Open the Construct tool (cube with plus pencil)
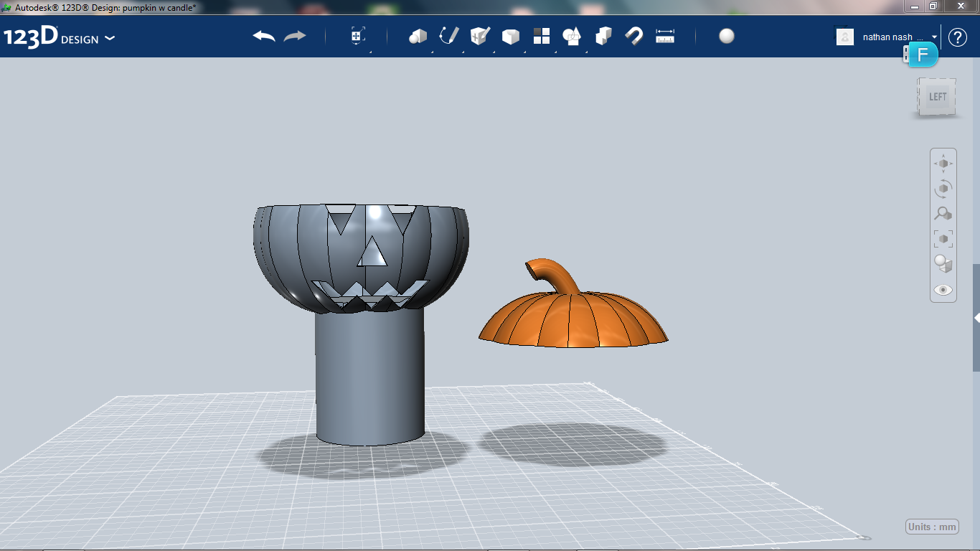The image size is (980, 551). point(480,36)
